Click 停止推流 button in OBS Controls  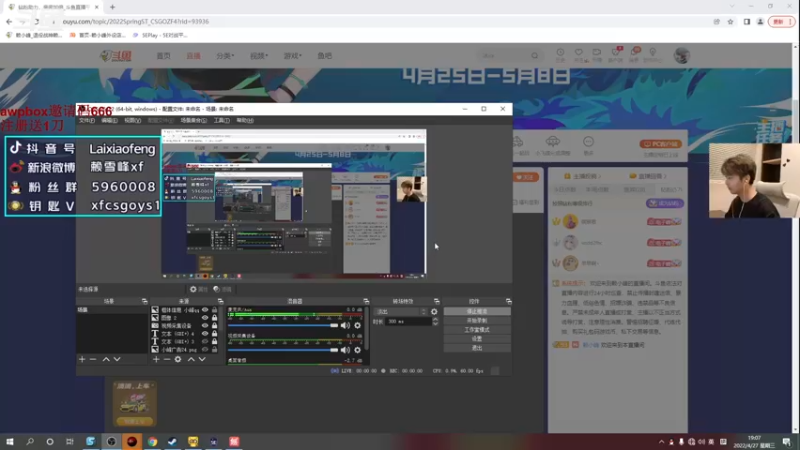[x=477, y=311]
